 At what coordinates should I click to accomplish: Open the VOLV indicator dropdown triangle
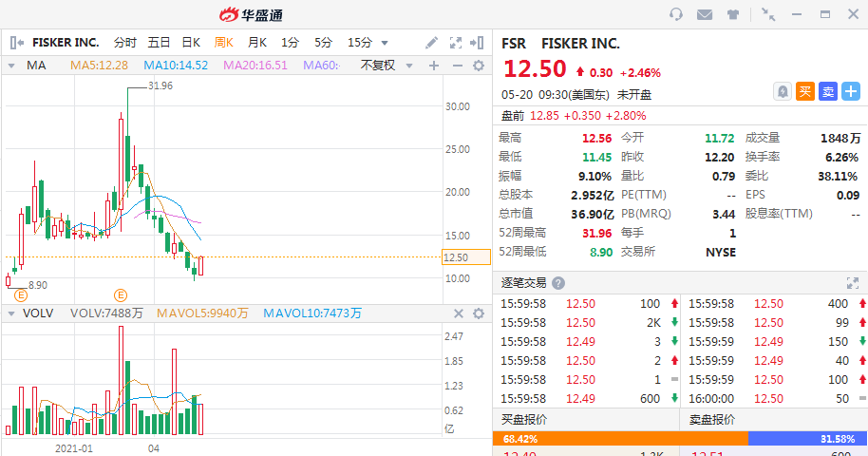coord(11,313)
